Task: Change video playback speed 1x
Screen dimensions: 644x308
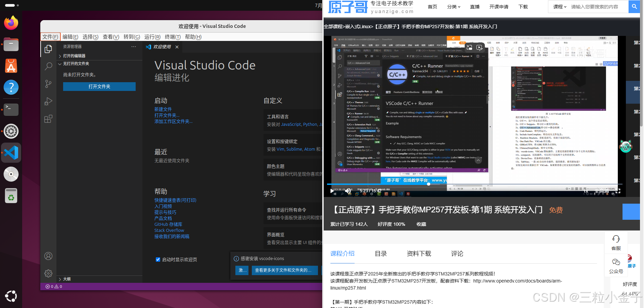Action: click(x=586, y=191)
